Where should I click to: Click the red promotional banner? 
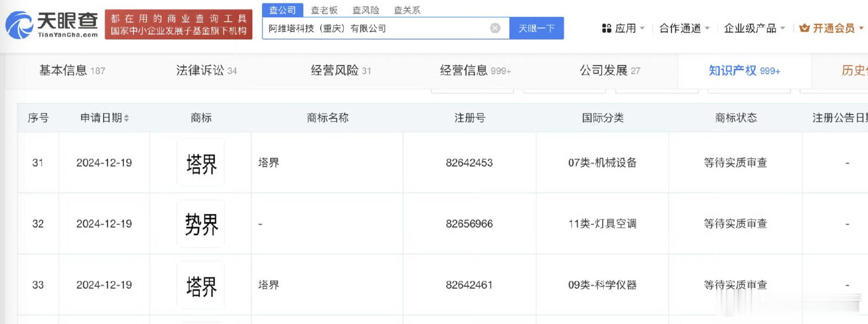179,25
